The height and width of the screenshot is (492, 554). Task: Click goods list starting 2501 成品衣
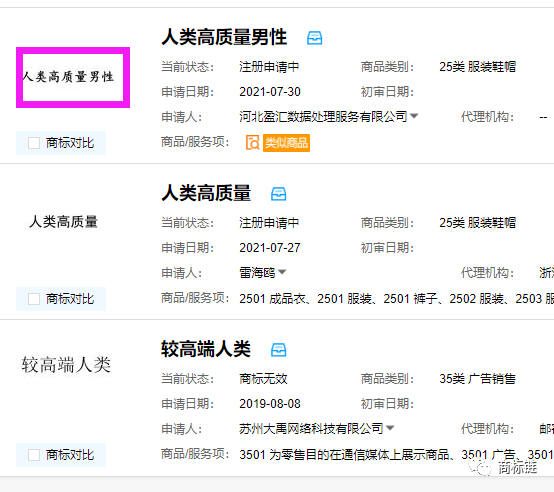[x=396, y=299]
